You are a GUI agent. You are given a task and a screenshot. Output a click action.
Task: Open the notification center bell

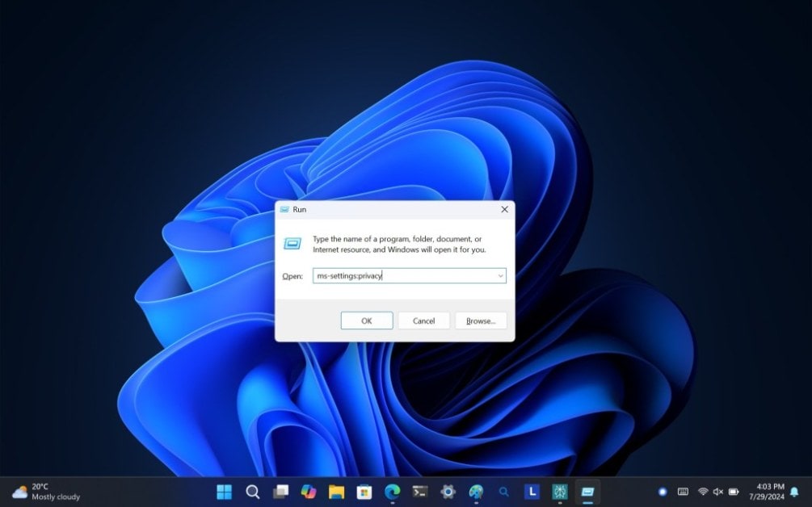pyautogui.click(x=794, y=492)
